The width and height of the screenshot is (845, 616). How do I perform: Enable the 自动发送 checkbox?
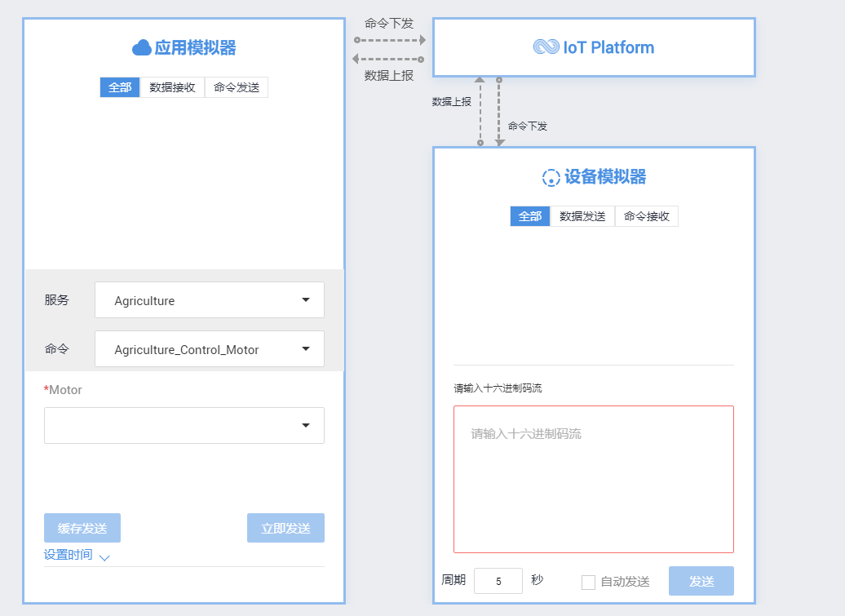click(x=589, y=582)
